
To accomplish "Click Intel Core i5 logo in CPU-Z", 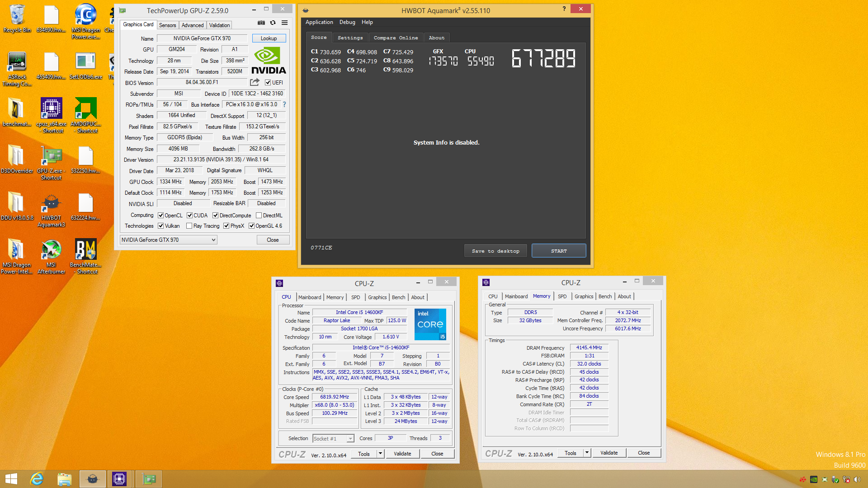I will 430,324.
